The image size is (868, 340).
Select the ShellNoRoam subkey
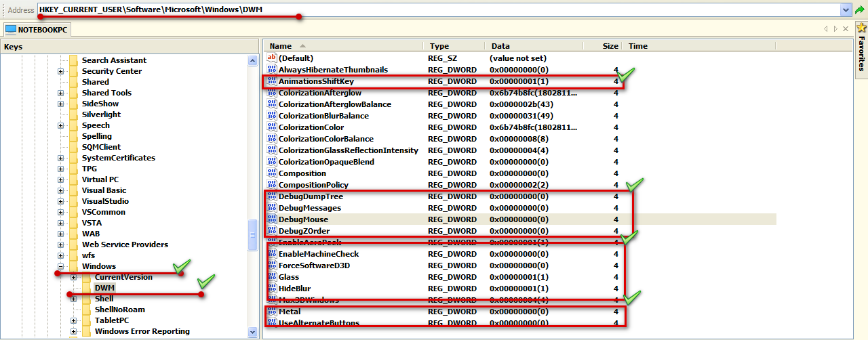(119, 310)
